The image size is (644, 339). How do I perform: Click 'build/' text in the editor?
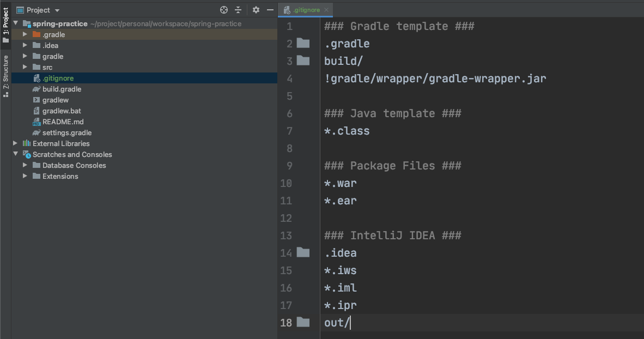(344, 61)
